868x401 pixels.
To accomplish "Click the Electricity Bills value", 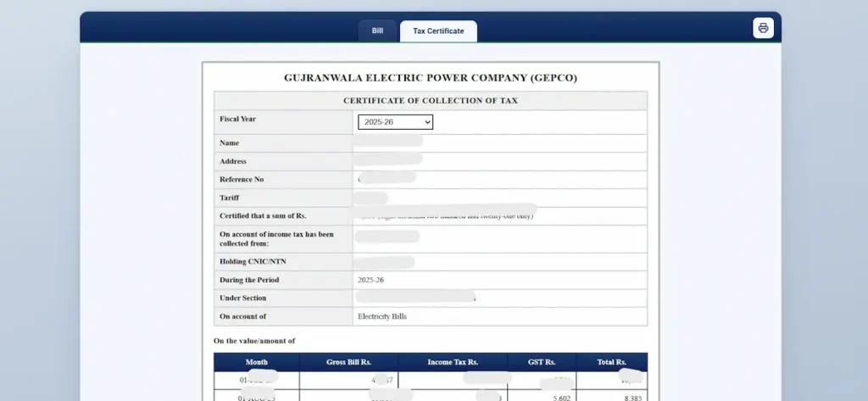I will tap(382, 317).
